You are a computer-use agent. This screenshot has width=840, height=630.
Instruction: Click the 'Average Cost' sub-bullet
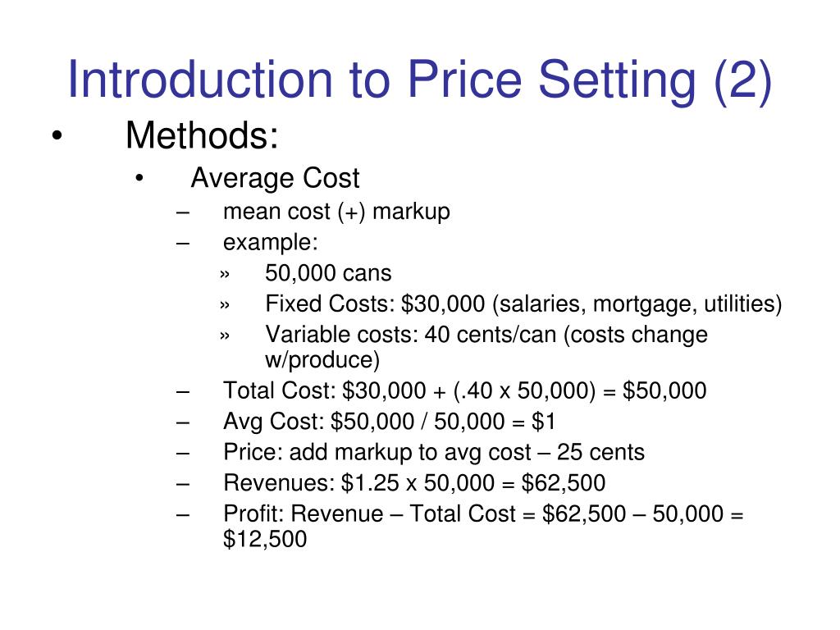pos(275,178)
